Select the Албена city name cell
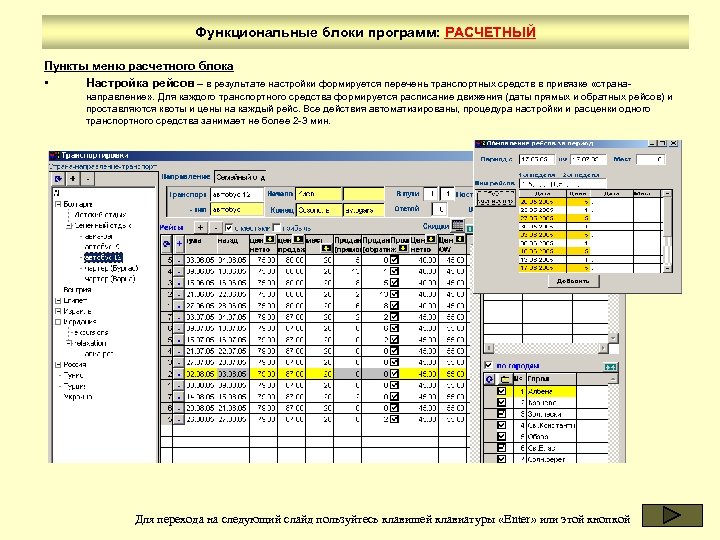 coord(551,391)
